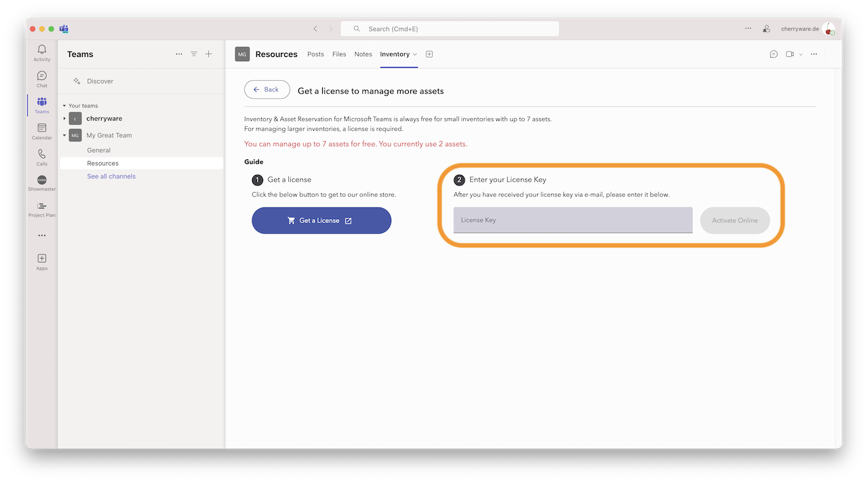
Task: Collapse the My Great Team tree
Action: click(x=65, y=135)
